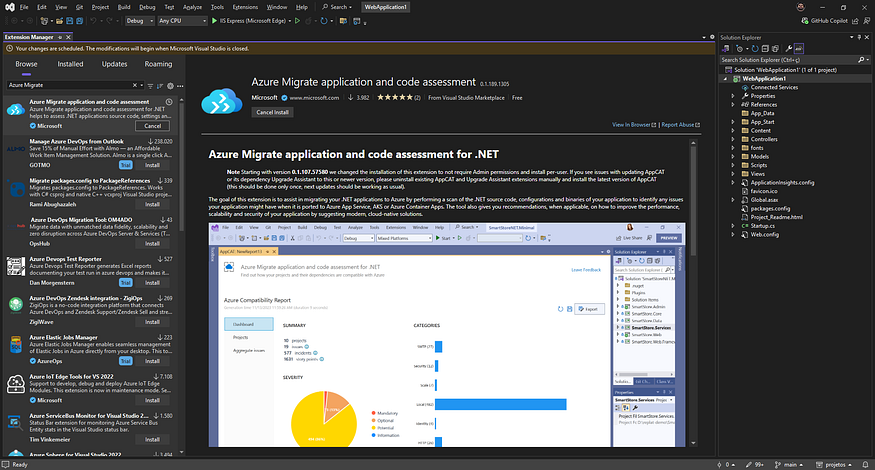This screenshot has width=875, height=470.
Task: Click the sort icon beside extension search
Action: (160, 86)
